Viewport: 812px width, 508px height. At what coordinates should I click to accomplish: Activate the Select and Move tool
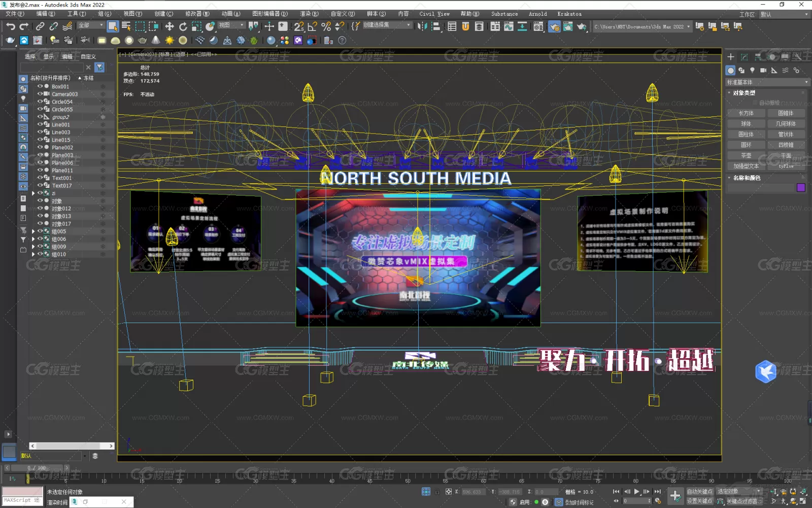(x=170, y=26)
